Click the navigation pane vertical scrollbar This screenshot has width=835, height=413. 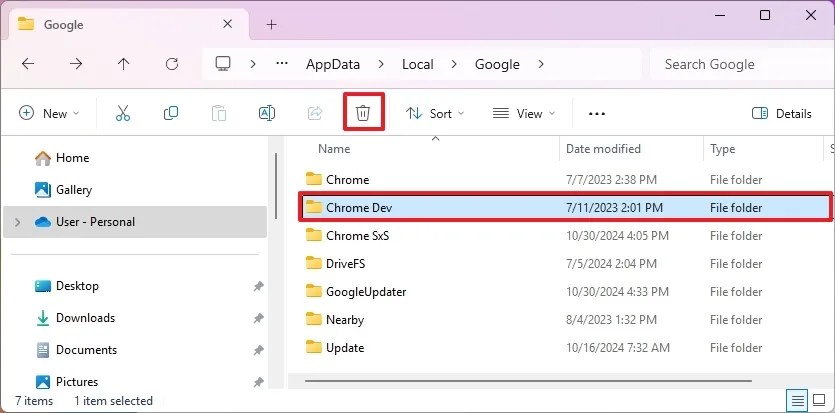276,185
